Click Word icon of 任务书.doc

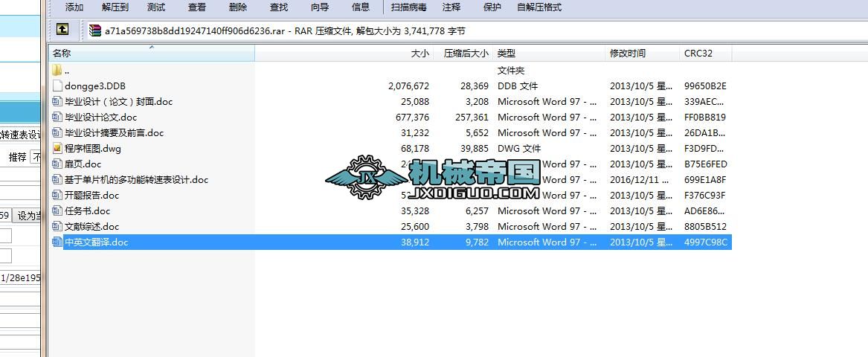click(x=57, y=210)
